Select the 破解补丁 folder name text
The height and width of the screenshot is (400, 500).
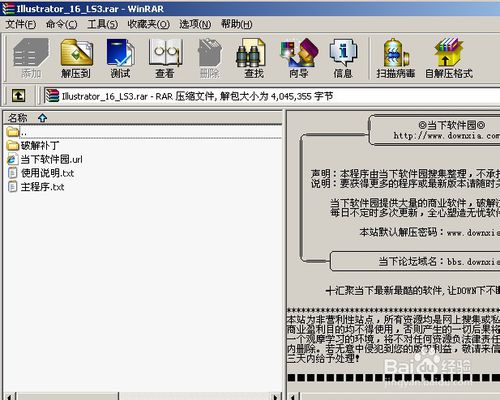(40, 146)
